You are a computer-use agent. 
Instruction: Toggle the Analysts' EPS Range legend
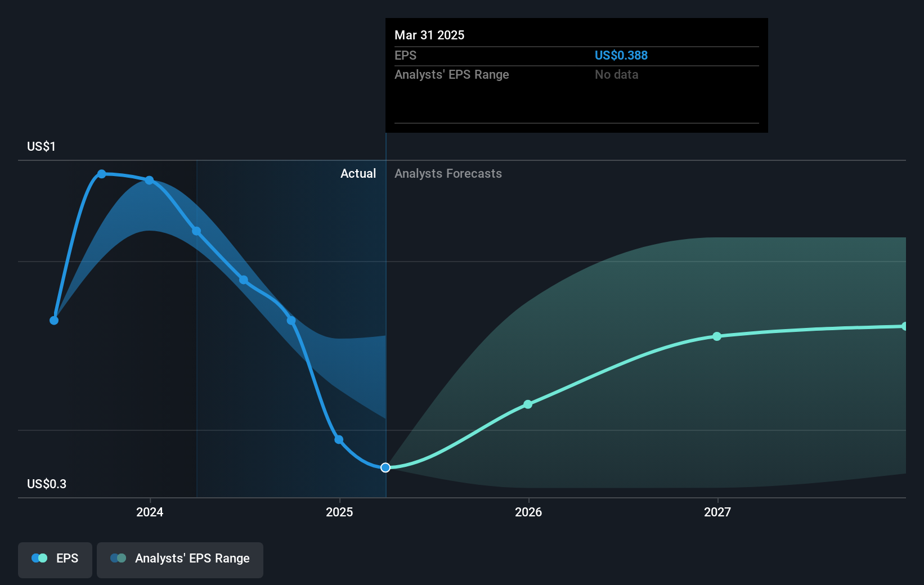click(x=180, y=560)
